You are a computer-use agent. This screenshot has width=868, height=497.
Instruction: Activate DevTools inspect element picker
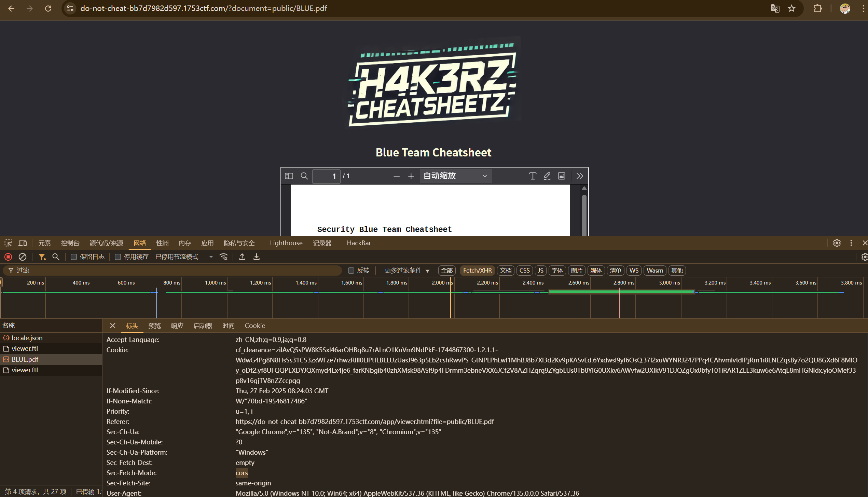click(x=8, y=243)
